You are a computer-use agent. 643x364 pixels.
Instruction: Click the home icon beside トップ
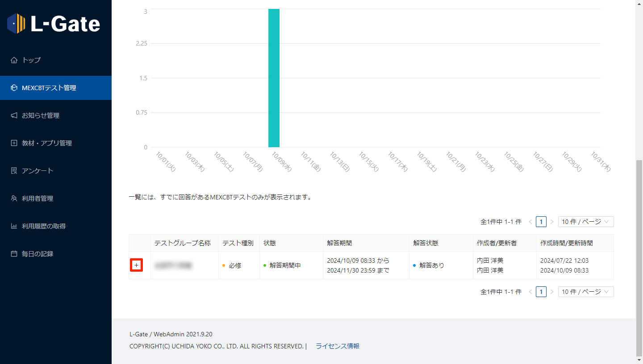pyautogui.click(x=14, y=60)
